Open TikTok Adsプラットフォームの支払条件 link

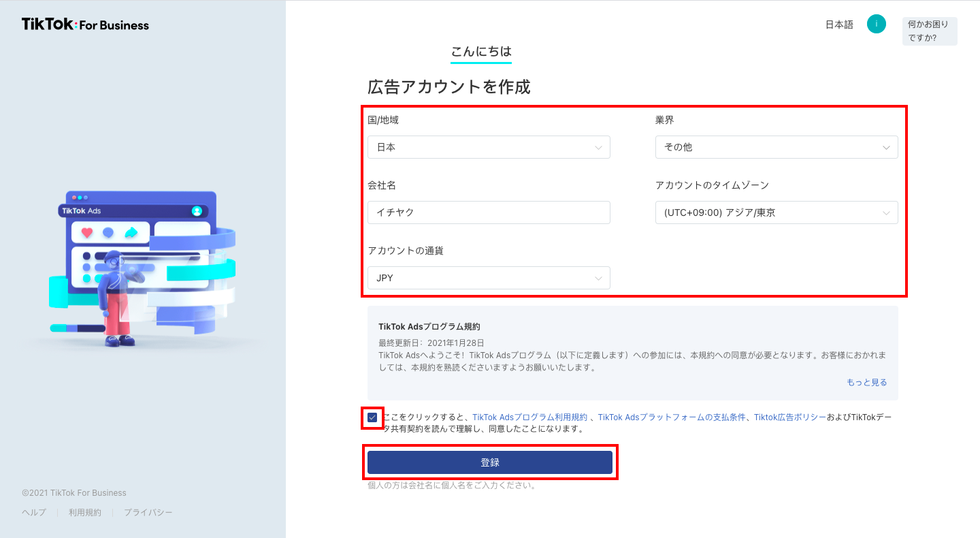672,417
